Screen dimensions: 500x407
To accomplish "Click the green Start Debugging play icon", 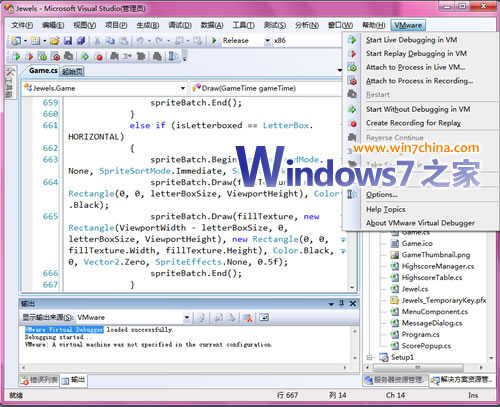I will 214,41.
